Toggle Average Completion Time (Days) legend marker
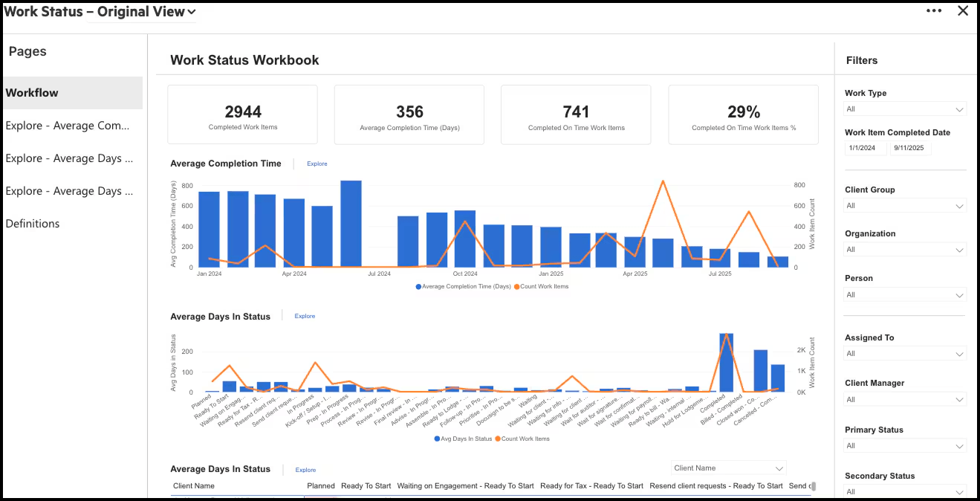 [x=419, y=286]
